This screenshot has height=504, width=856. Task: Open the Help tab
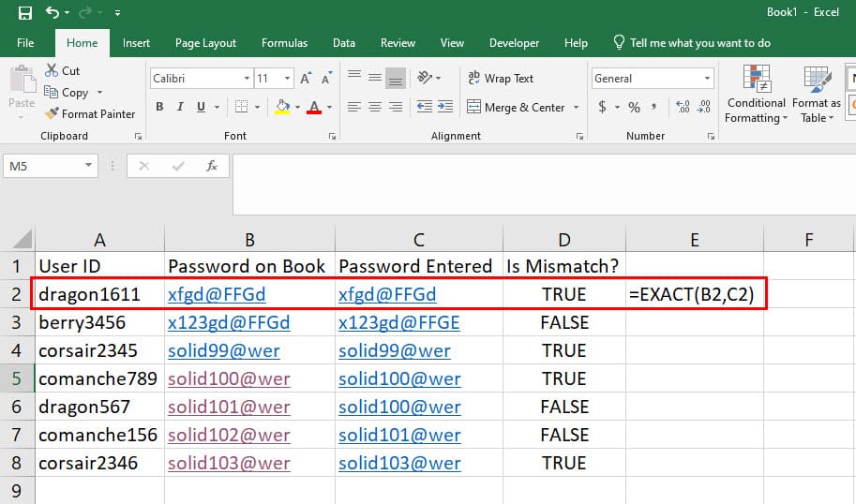tap(576, 43)
